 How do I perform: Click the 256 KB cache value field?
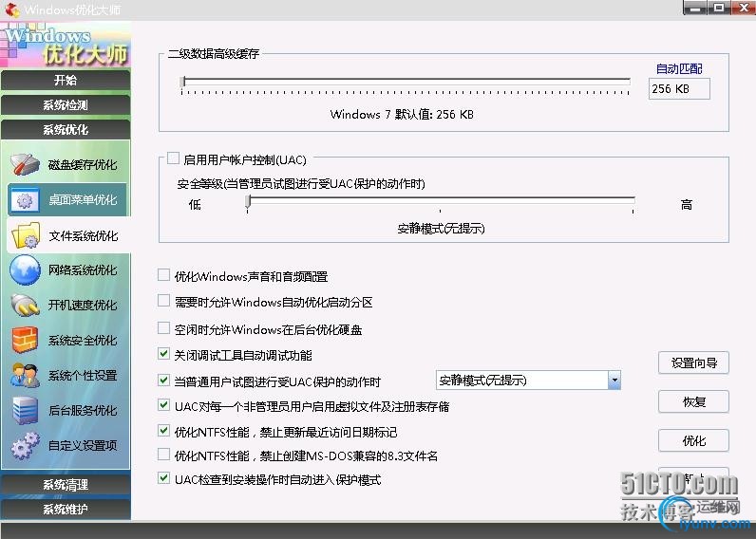(x=679, y=89)
